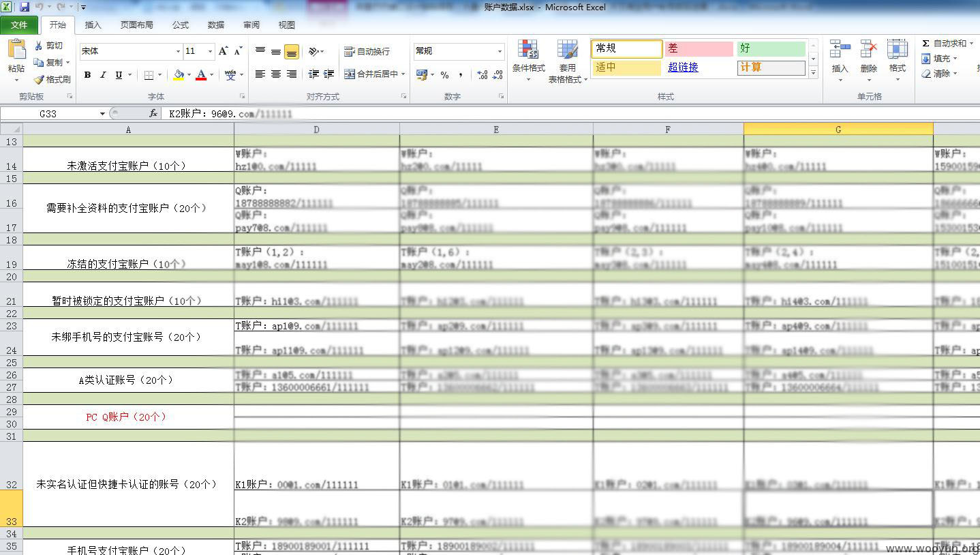Click the fx insert function icon
Screen dimensions: 980x555
tap(153, 114)
